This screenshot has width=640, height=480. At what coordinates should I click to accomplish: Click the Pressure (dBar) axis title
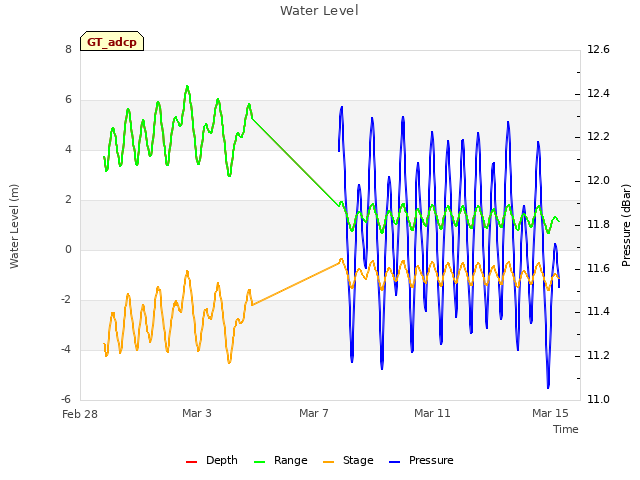(x=626, y=225)
